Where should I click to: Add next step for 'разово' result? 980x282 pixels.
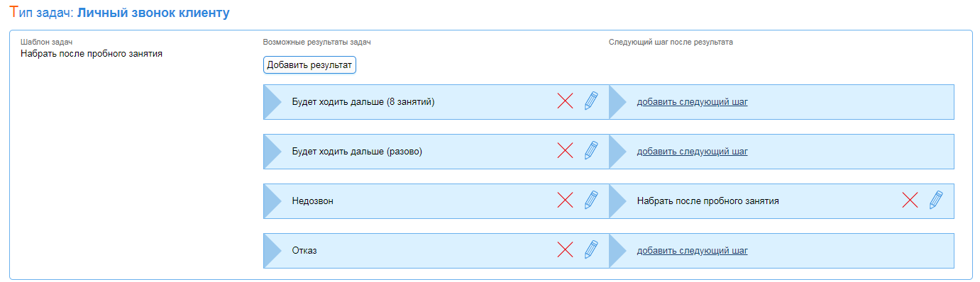(x=692, y=152)
